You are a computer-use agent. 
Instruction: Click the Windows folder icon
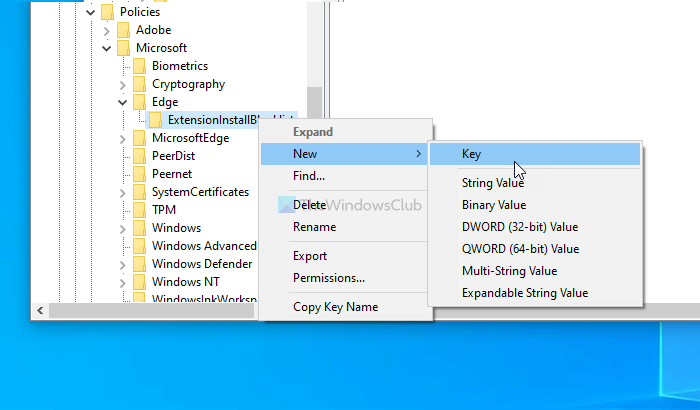pos(140,228)
